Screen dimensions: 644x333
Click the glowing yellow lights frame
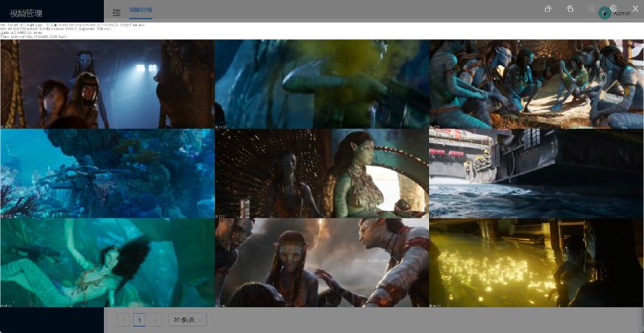pyautogui.click(x=536, y=263)
